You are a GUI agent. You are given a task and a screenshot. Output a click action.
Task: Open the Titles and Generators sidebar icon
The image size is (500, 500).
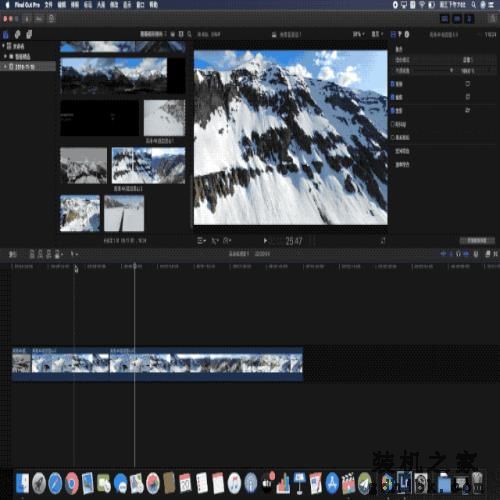pyautogui.click(x=29, y=34)
